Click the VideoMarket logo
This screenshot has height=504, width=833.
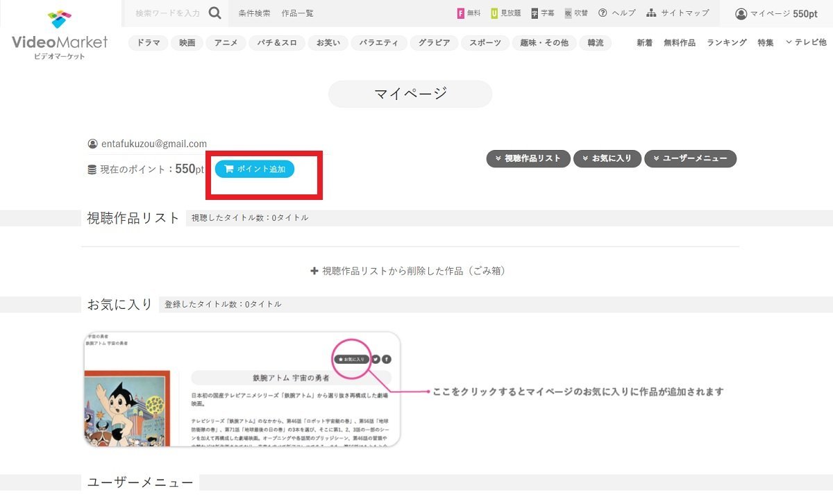60,33
